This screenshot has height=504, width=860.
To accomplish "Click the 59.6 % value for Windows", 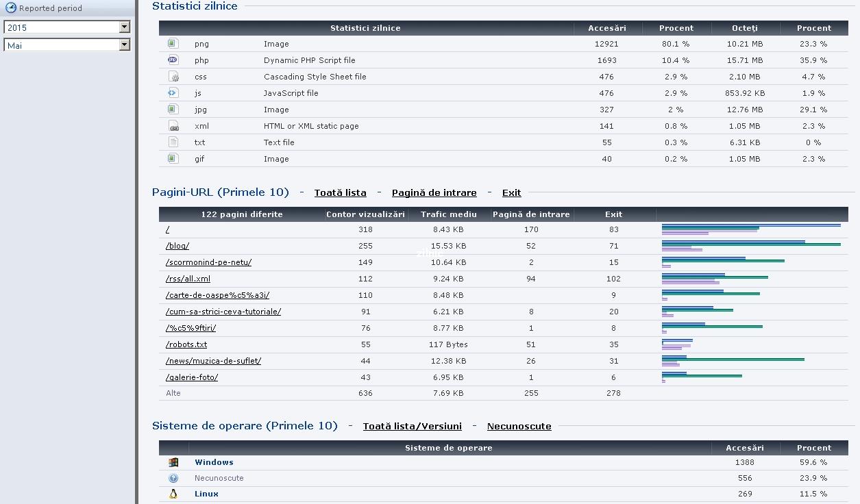I will pyautogui.click(x=813, y=462).
